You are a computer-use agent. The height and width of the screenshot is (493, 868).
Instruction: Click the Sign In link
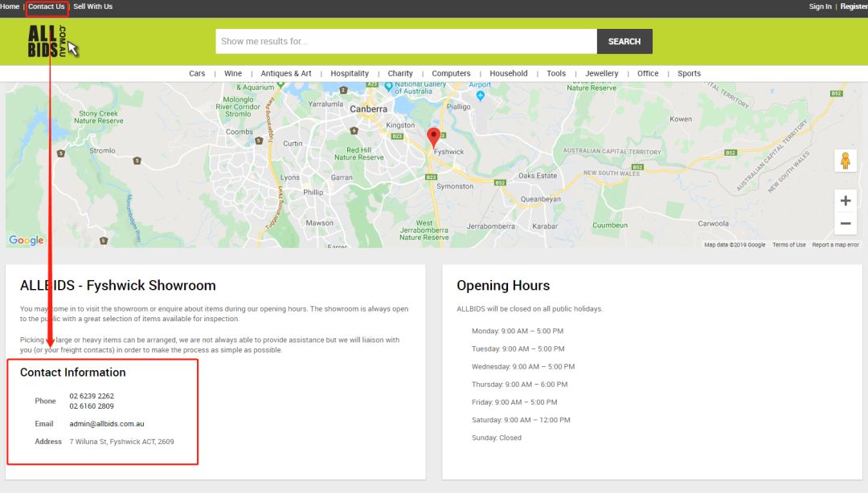click(x=820, y=6)
